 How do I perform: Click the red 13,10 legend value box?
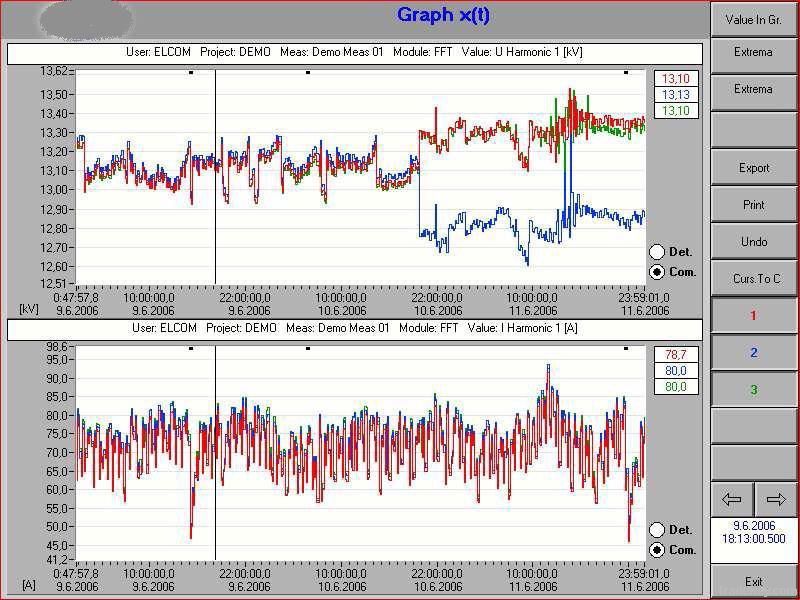(677, 77)
